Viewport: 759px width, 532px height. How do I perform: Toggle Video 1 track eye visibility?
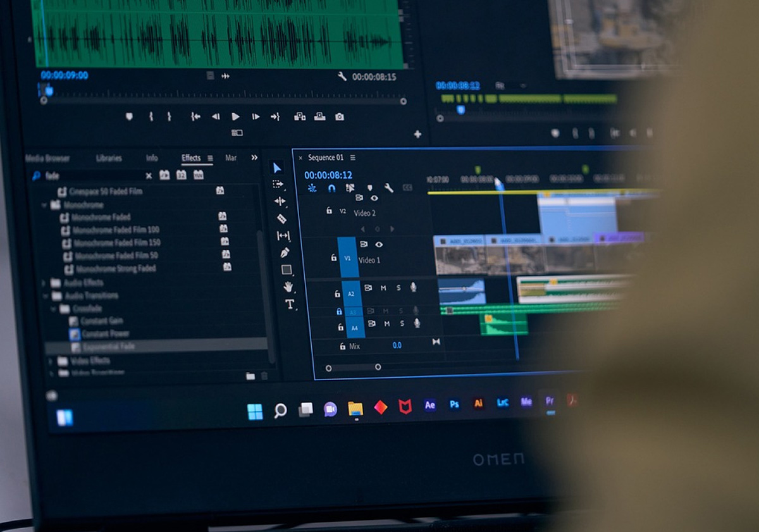[x=379, y=245]
